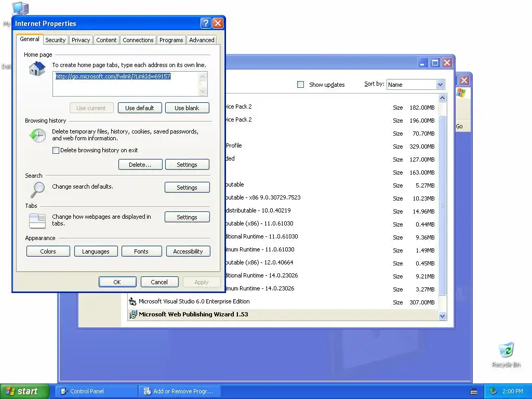532x399 pixels.
Task: Click the system tray network icon
Action: 493,391
